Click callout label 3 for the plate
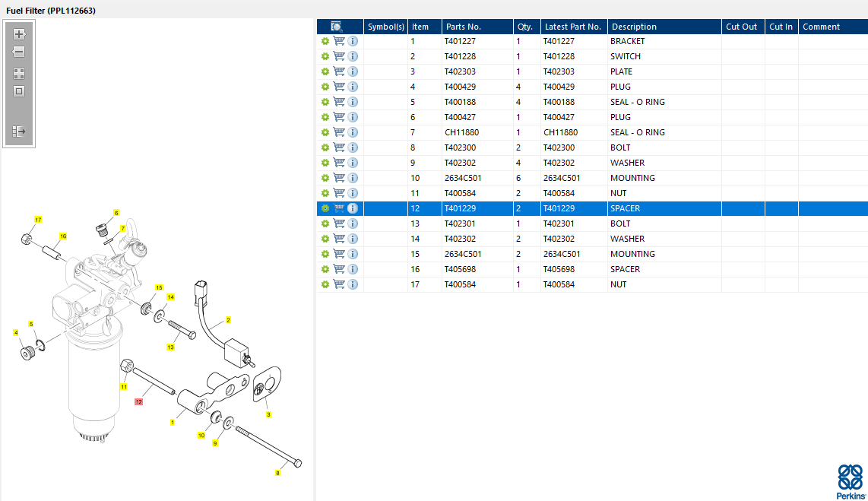Screen dimensions: 868x501 click(x=268, y=414)
